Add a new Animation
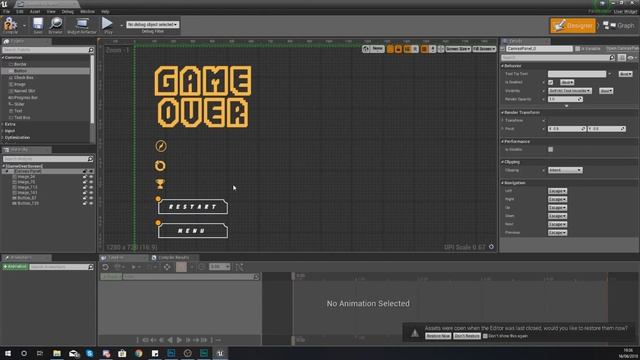 coord(15,267)
